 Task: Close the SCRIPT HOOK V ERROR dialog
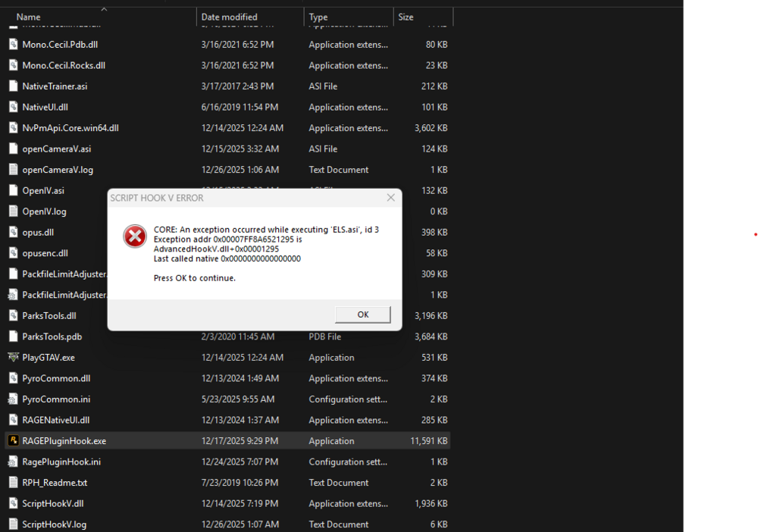pyautogui.click(x=391, y=197)
